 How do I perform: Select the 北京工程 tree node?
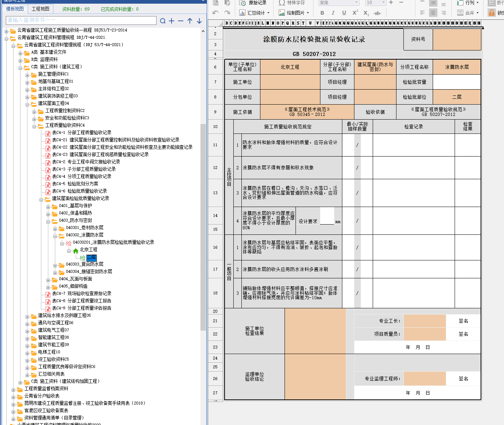click(89, 249)
